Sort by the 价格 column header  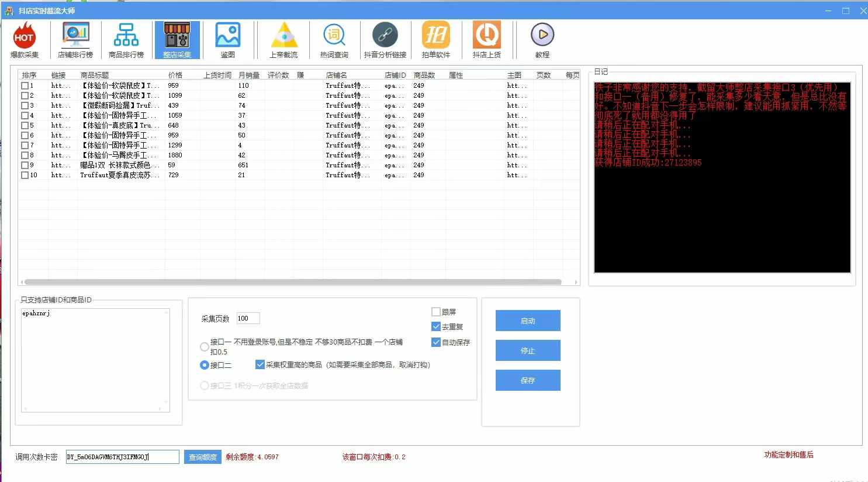pyautogui.click(x=175, y=75)
